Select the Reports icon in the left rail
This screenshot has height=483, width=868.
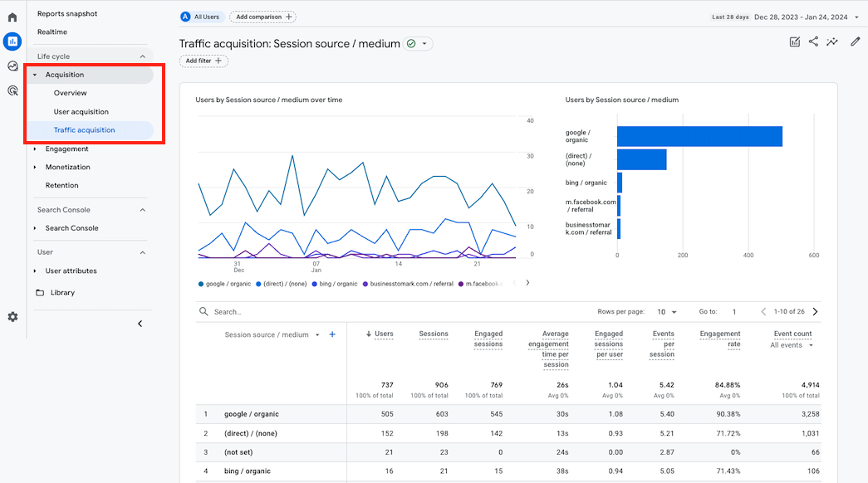(12, 41)
